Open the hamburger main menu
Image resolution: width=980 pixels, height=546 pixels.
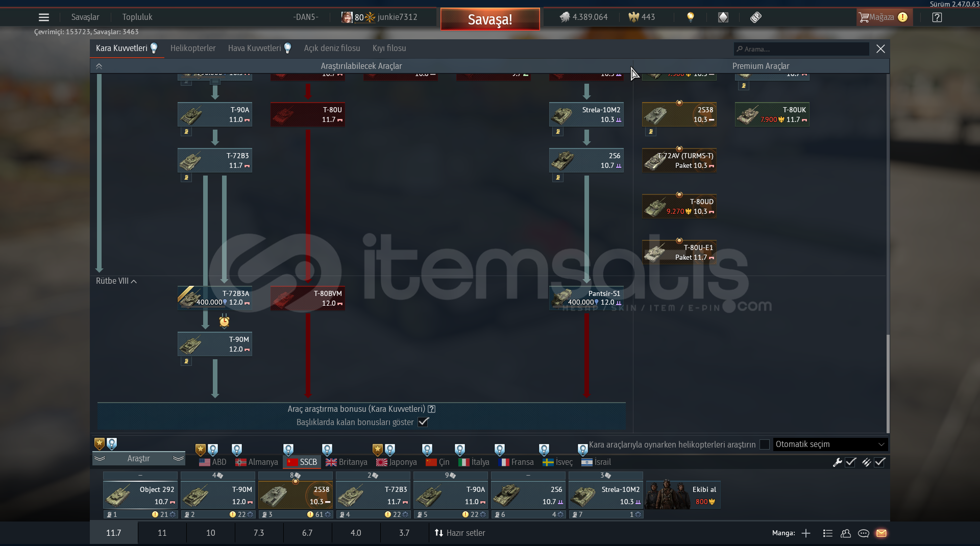click(44, 17)
